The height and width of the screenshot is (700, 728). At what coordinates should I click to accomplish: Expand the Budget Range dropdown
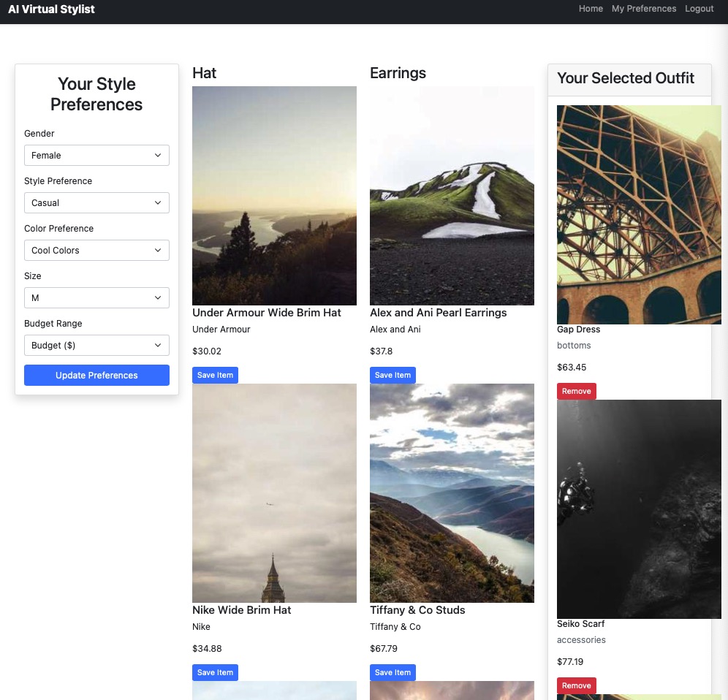96,346
